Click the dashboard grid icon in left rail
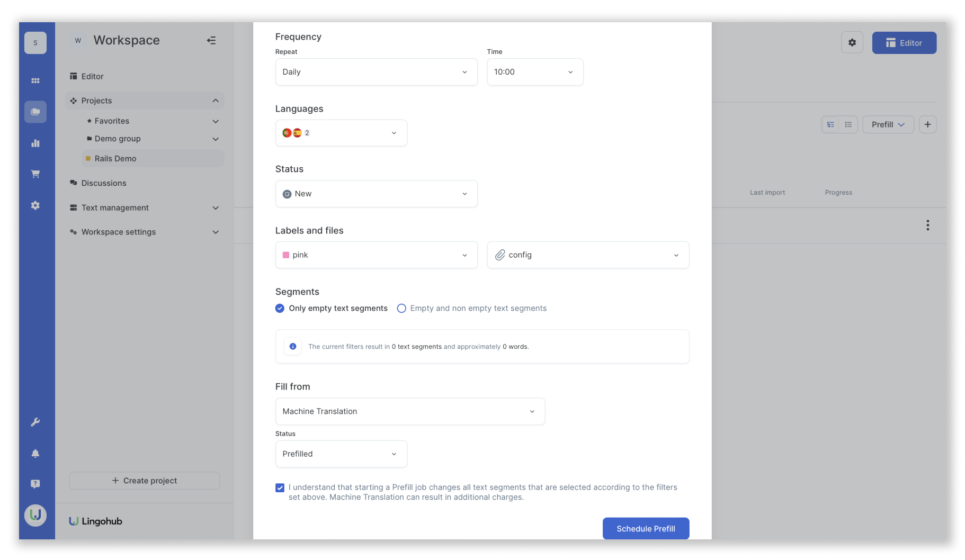Viewport: 965px width, 560px height. [35, 80]
